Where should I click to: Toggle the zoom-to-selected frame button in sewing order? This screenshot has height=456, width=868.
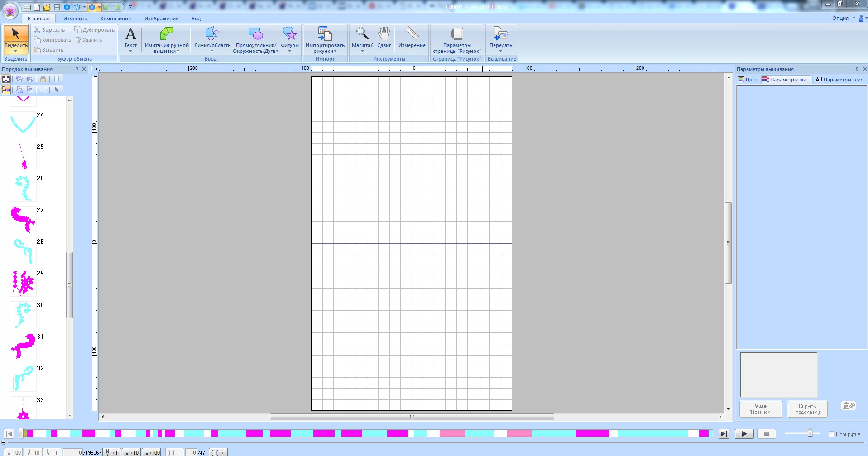[x=6, y=79]
